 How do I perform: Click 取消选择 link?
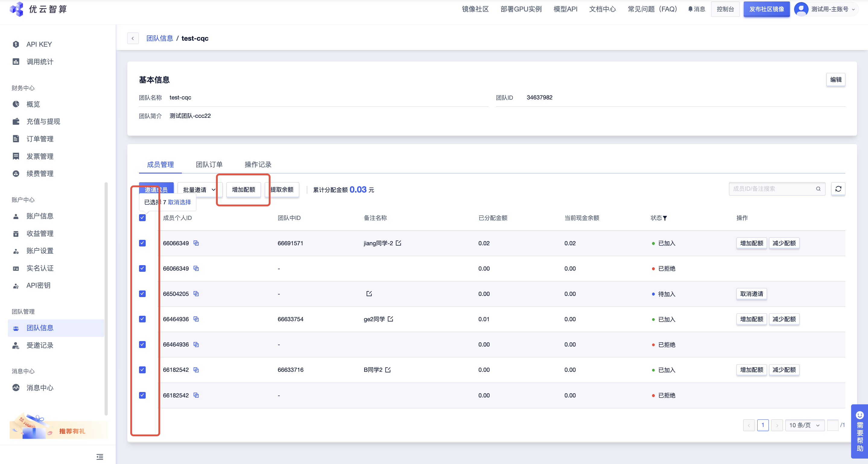click(179, 202)
